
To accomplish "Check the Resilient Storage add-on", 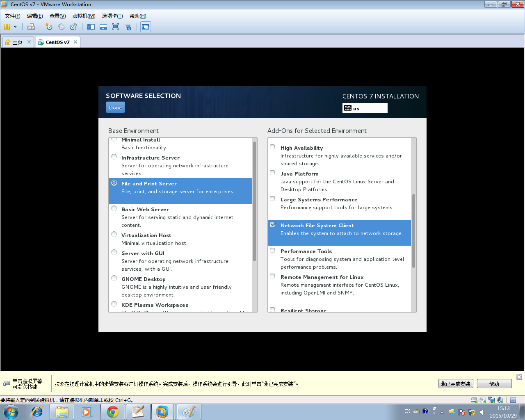I will [272, 310].
